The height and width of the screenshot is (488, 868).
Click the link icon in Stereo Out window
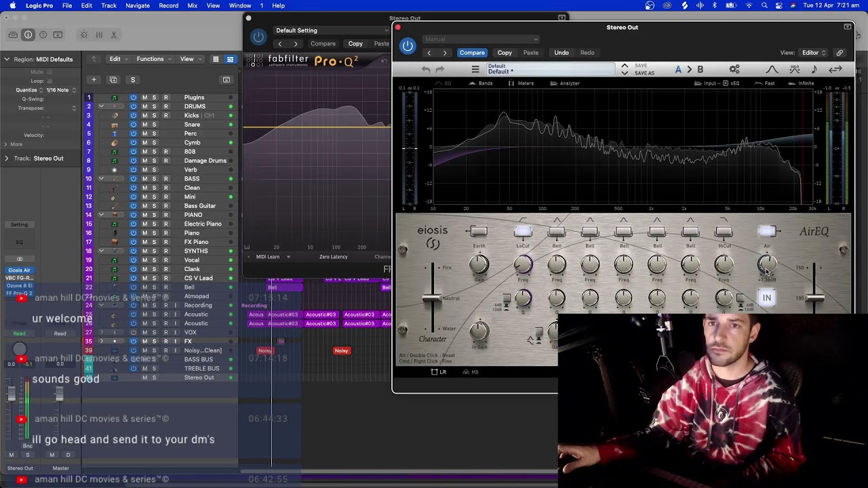click(840, 52)
